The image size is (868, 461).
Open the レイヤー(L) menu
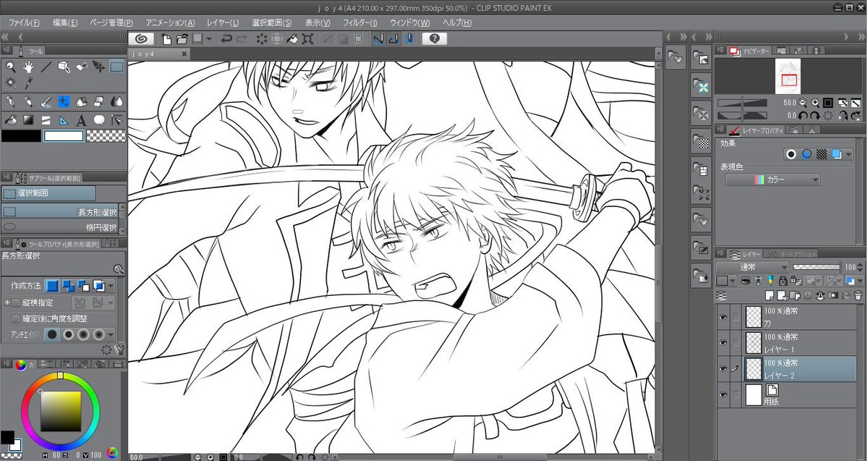coord(223,22)
